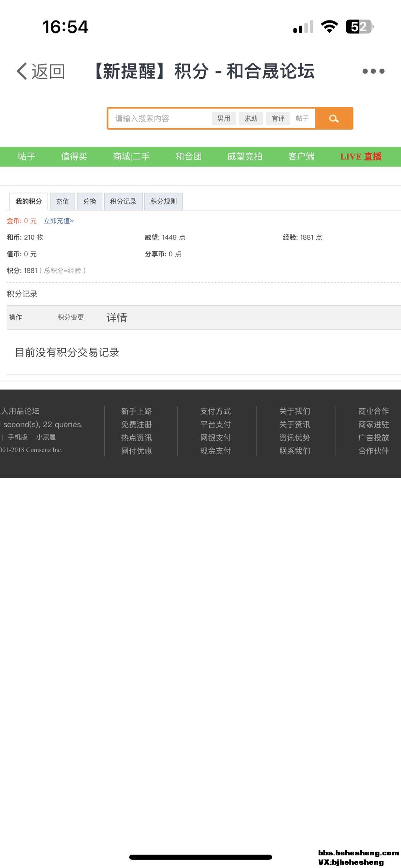Open the 联系我们 footer link
This screenshot has width=401, height=868.
(294, 451)
